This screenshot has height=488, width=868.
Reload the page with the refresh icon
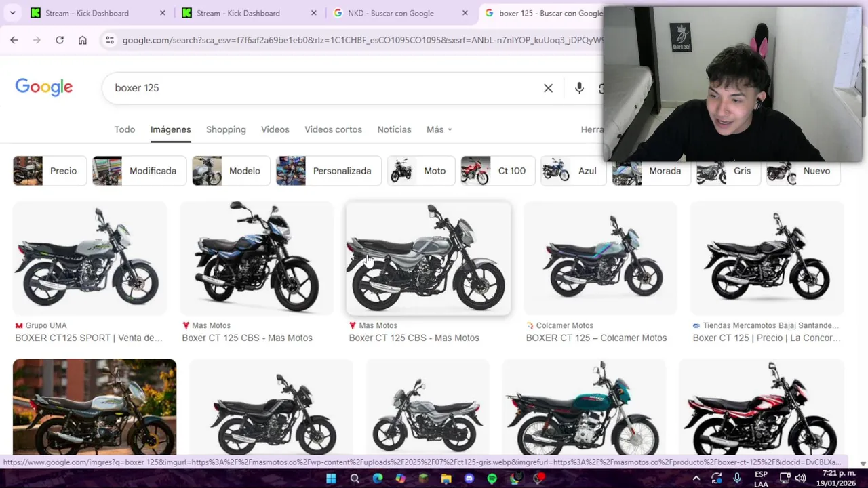tap(60, 40)
